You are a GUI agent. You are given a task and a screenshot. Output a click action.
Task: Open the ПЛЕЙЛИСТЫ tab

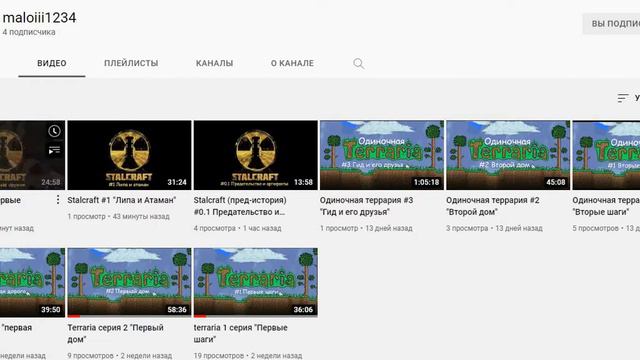pyautogui.click(x=131, y=63)
